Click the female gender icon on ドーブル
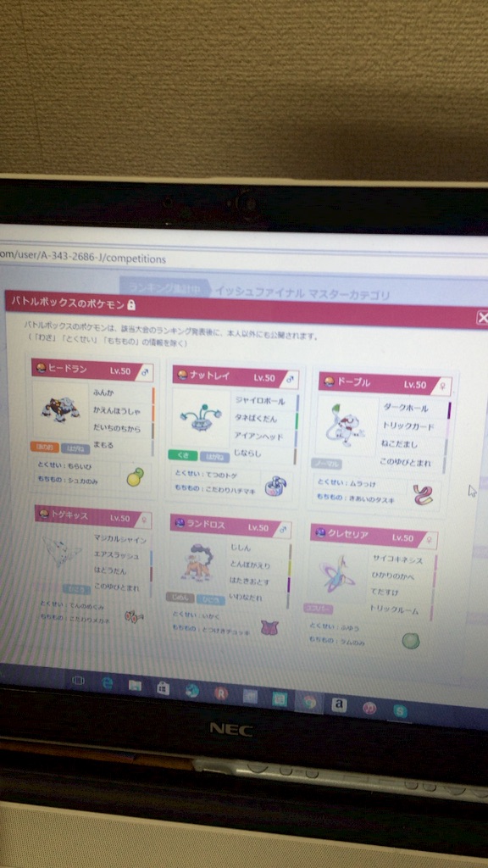 pos(442,387)
